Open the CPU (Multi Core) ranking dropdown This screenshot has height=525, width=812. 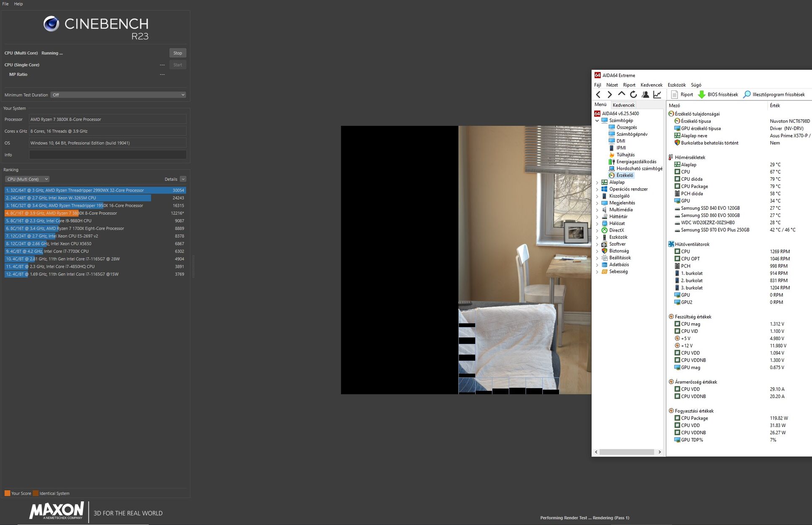click(27, 179)
